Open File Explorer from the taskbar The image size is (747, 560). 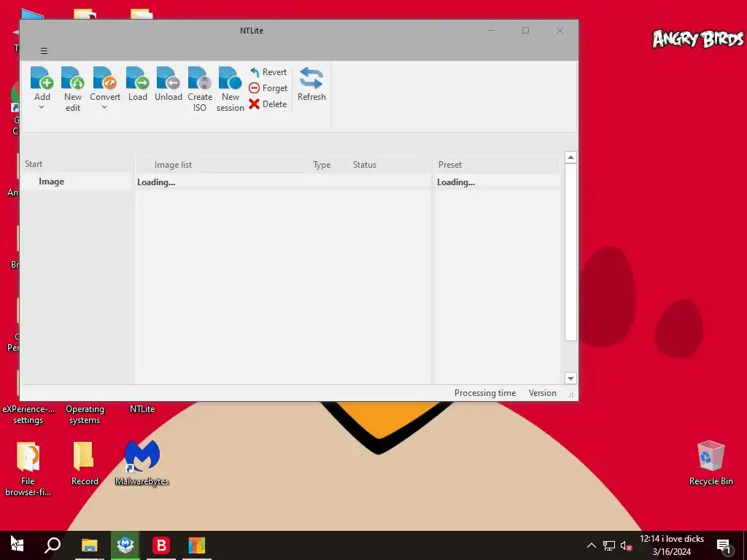[x=89, y=545]
